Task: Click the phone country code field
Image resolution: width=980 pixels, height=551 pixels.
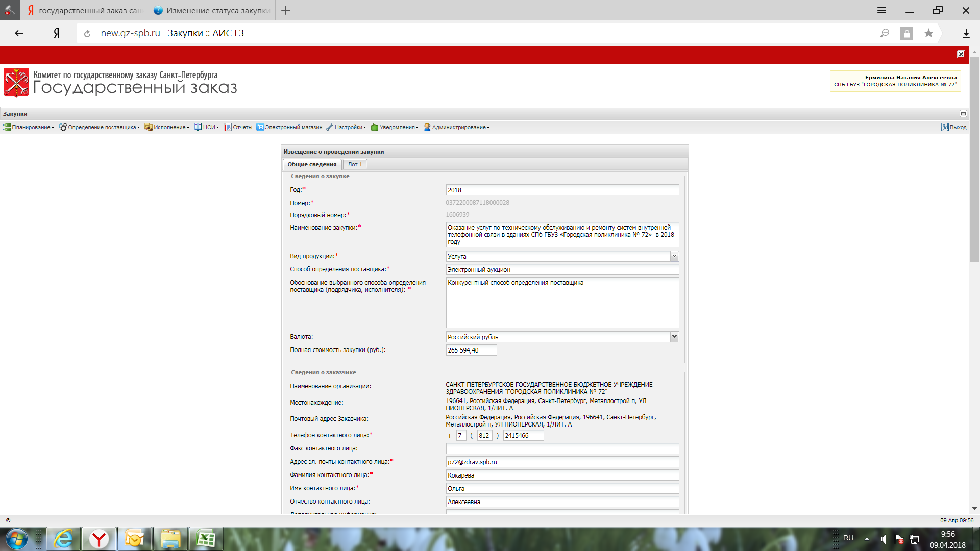Action: pos(461,436)
